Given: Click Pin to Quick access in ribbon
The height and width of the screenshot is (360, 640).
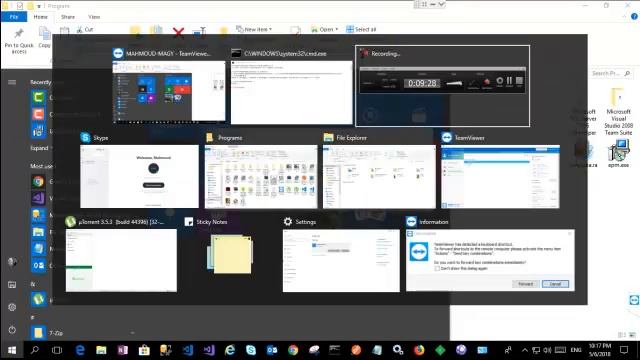Looking at the screenshot, I should tap(19, 41).
